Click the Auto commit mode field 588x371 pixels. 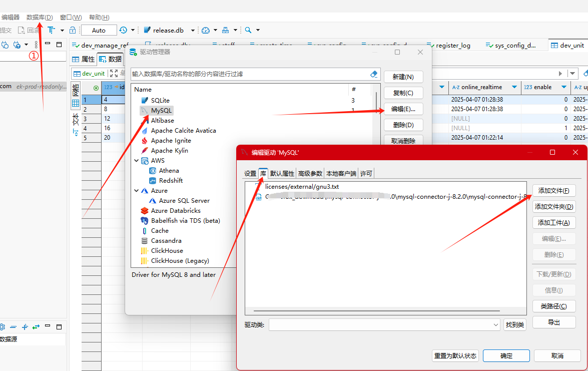coord(99,31)
